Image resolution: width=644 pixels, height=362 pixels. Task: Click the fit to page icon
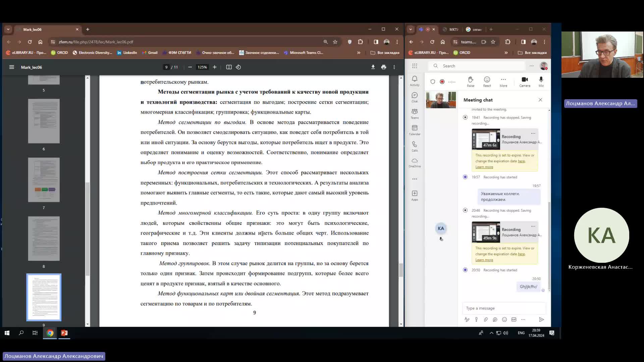pos(229,67)
